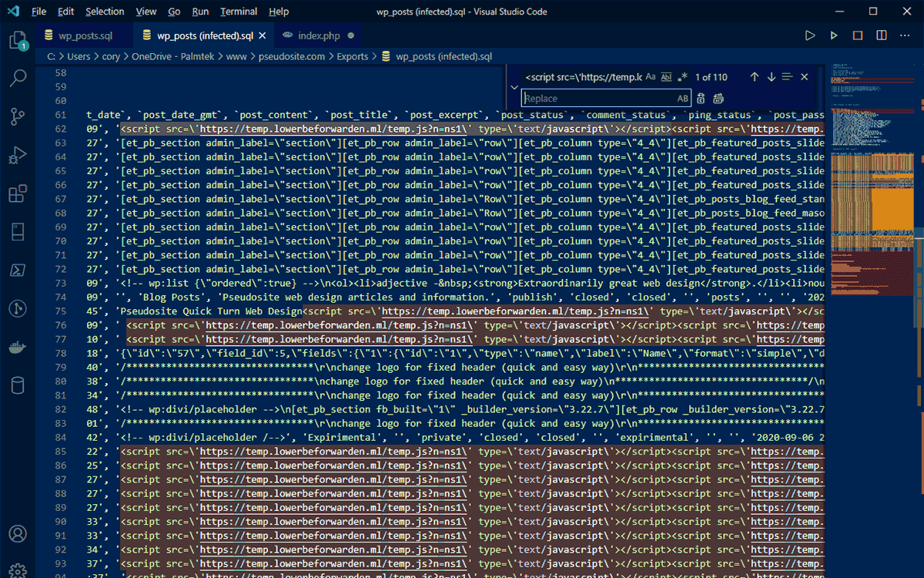
Task: Replace all matches
Action: (x=718, y=98)
